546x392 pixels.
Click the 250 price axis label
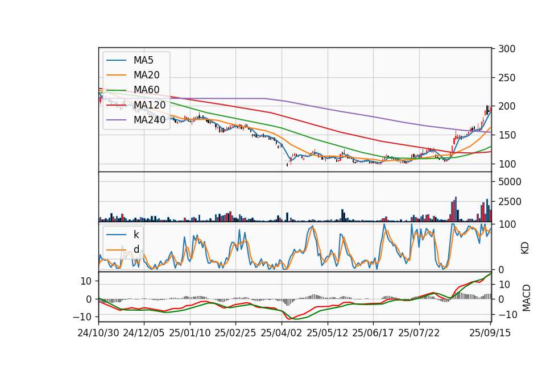[x=507, y=78]
